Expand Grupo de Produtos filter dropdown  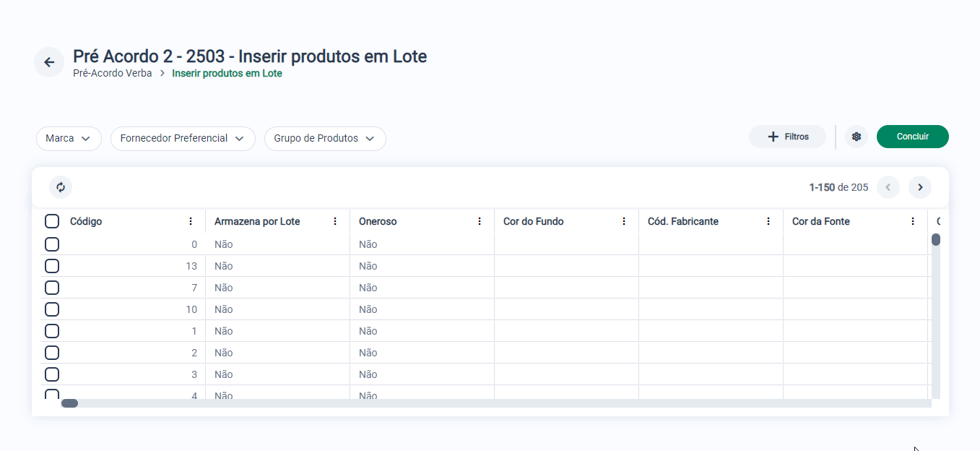[x=325, y=139]
